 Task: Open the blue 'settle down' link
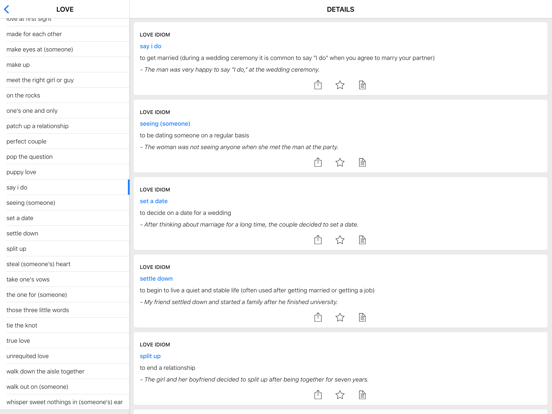(156, 278)
